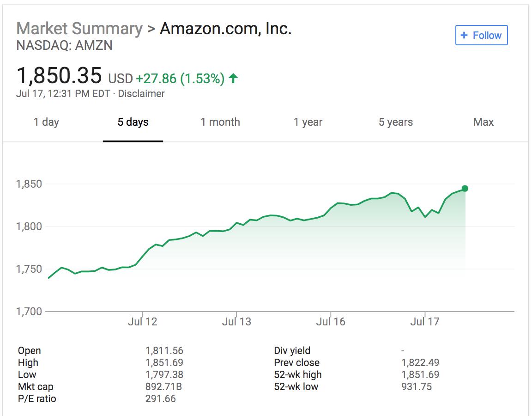Click the Amazon.com, Inc. company title
Screen dimensions: 532x416
(226, 29)
